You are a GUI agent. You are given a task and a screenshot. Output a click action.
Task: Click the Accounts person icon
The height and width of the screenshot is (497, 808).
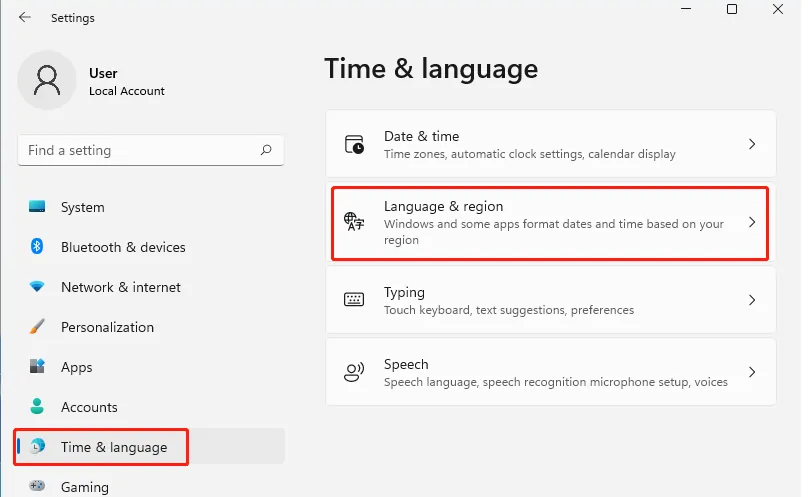click(37, 406)
